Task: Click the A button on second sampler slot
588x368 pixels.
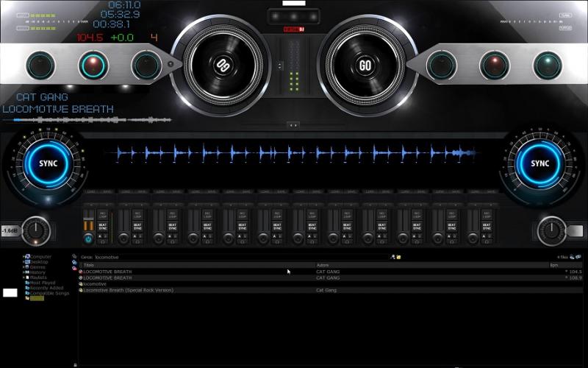Action: (x=135, y=236)
